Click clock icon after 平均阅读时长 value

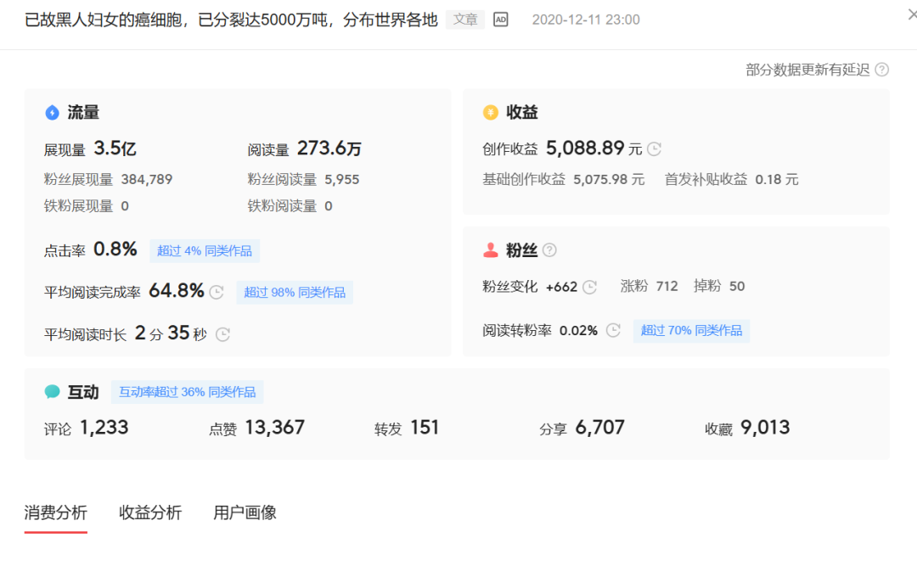[x=222, y=333]
